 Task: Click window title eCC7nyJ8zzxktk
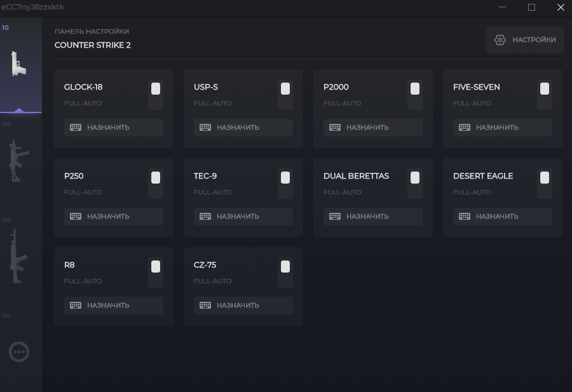(x=32, y=7)
